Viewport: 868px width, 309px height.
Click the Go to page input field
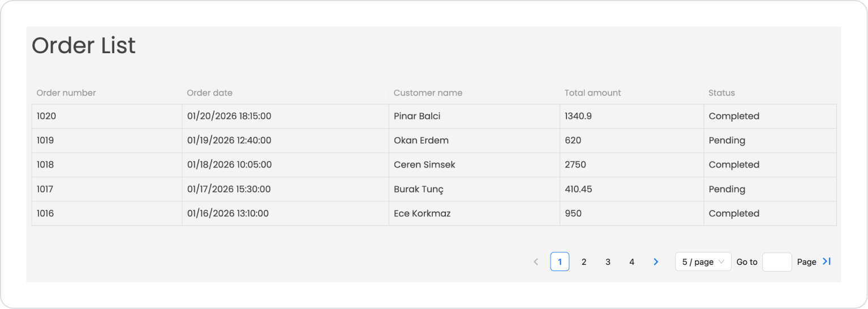click(776, 262)
